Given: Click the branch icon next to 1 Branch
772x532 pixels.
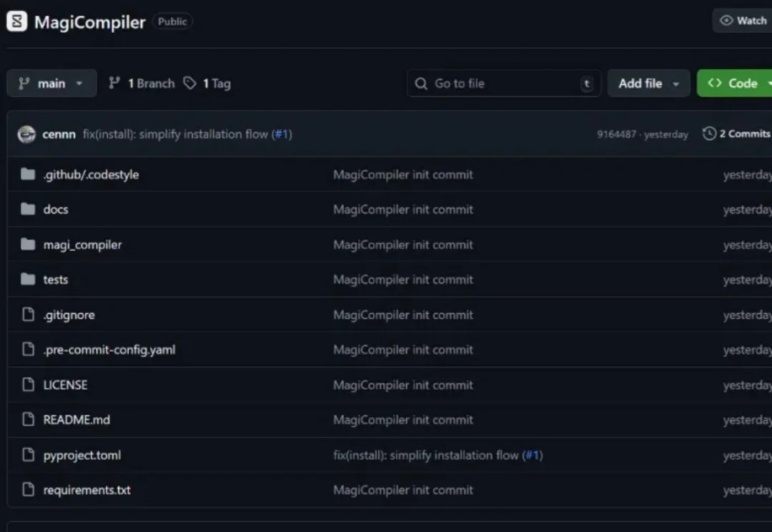Looking at the screenshot, I should coord(114,84).
